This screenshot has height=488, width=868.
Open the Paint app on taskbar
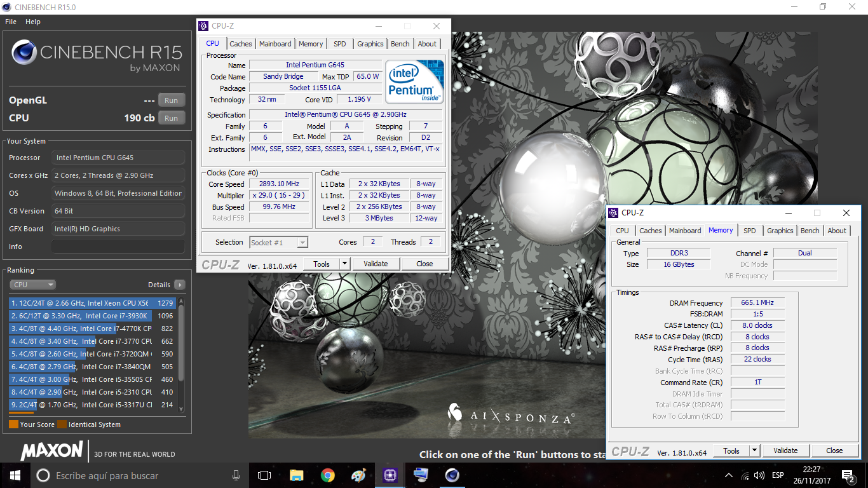point(358,475)
